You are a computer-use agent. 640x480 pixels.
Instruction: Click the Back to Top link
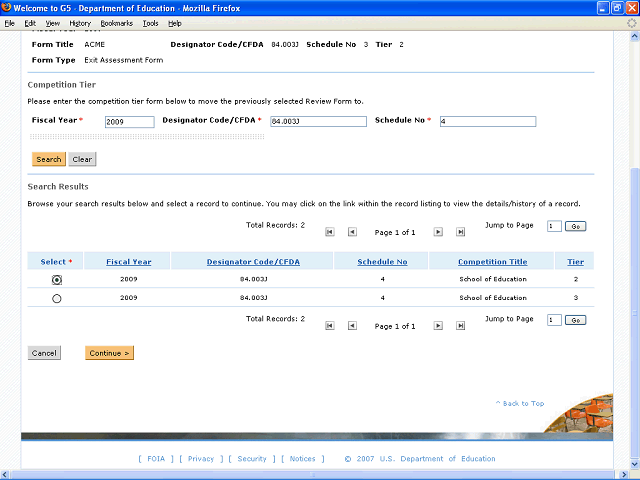click(520, 403)
